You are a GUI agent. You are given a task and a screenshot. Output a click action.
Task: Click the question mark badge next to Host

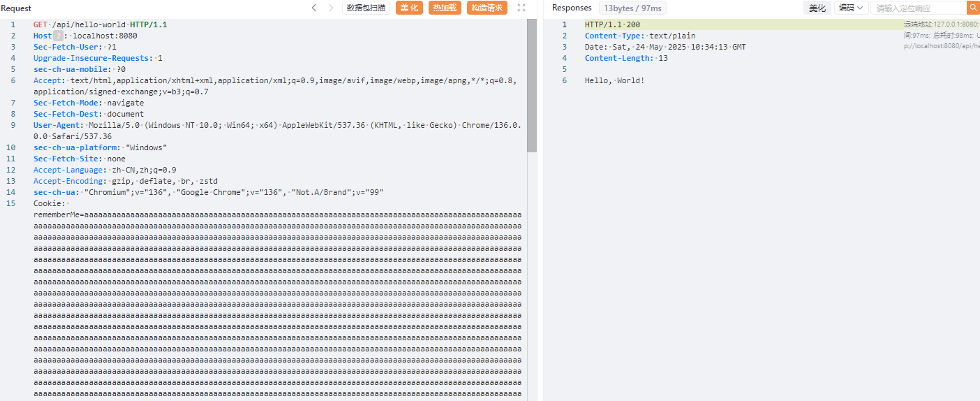[59, 36]
